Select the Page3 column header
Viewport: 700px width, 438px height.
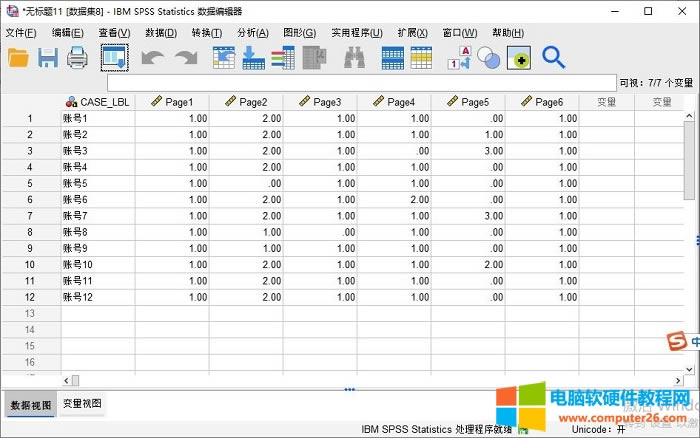320,102
